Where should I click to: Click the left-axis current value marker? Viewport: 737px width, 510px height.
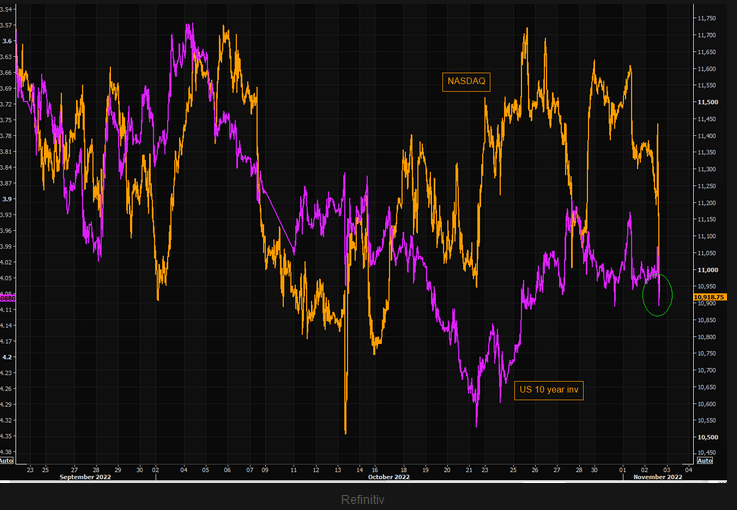pyautogui.click(x=8, y=298)
